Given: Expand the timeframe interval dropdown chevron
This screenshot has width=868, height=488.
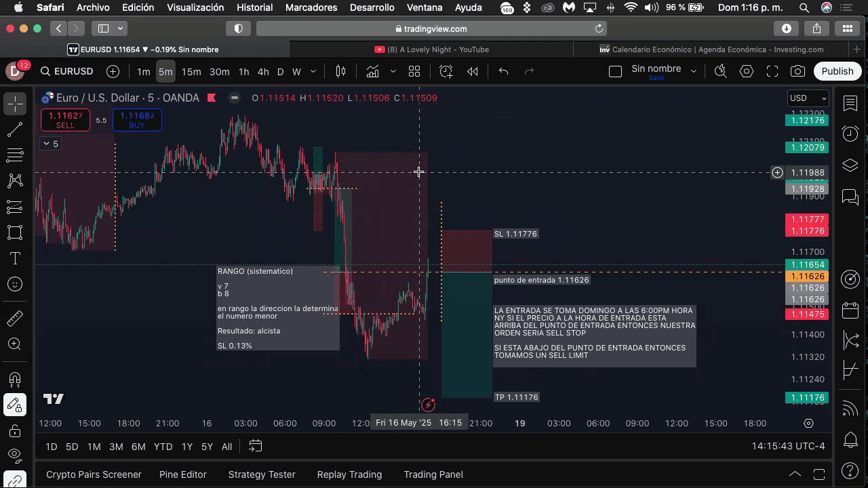Looking at the screenshot, I should click(313, 71).
